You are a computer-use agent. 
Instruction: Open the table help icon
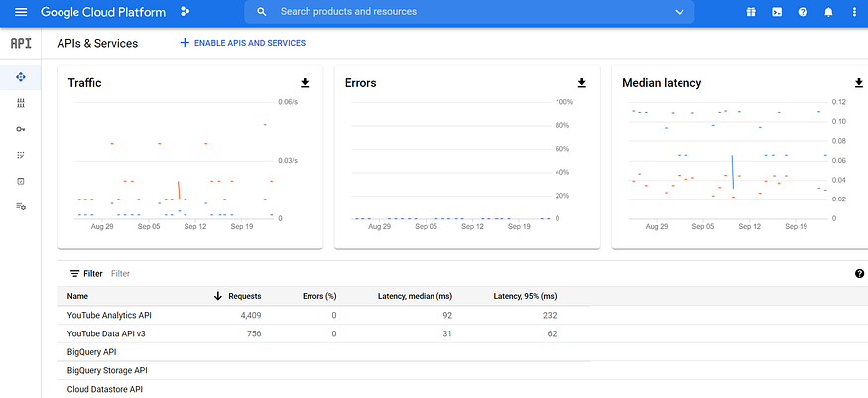pyautogui.click(x=859, y=273)
